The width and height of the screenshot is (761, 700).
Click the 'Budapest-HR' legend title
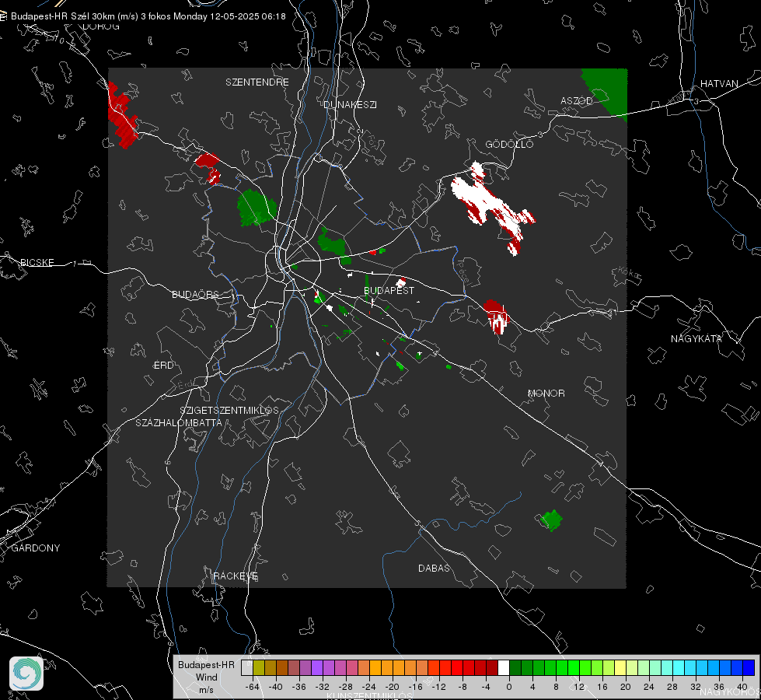pos(206,664)
